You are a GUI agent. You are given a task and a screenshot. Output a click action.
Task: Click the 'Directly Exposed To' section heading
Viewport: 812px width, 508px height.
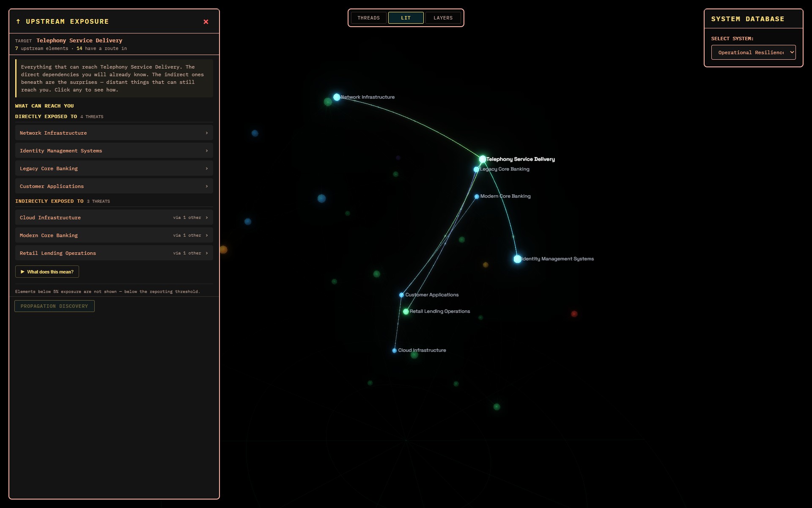pyautogui.click(x=46, y=116)
